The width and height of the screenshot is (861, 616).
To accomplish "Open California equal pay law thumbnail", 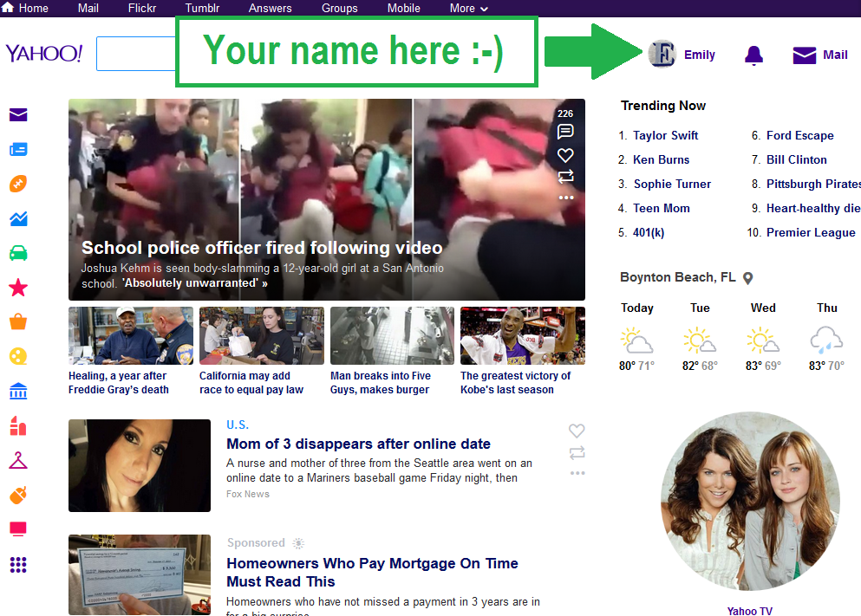I will [x=261, y=335].
